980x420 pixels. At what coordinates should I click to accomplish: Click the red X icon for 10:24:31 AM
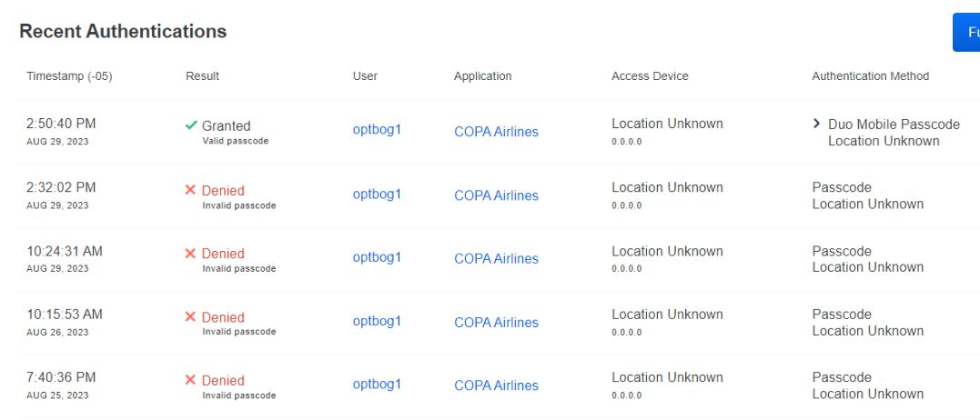tap(190, 253)
